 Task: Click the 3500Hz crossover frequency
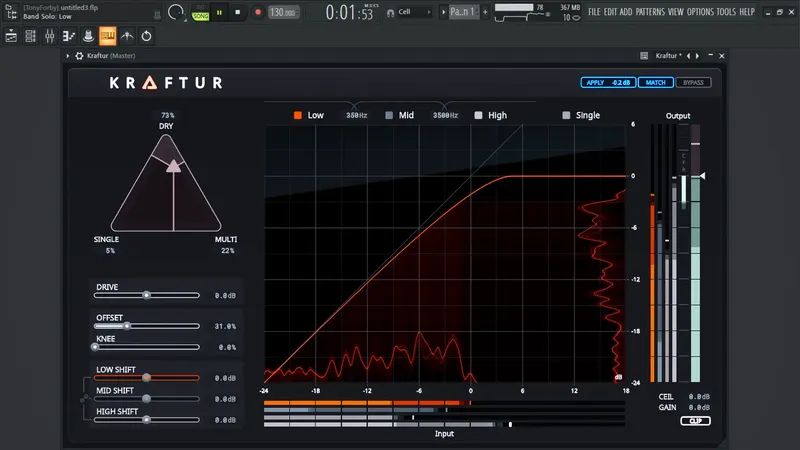pyautogui.click(x=445, y=115)
